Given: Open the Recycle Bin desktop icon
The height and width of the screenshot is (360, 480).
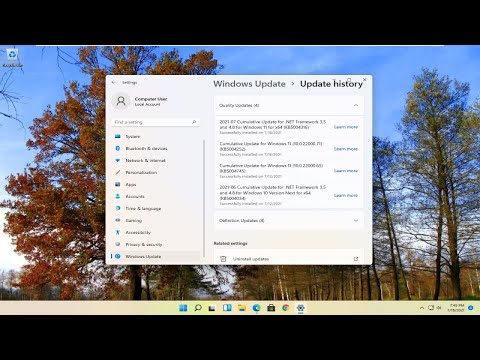Looking at the screenshot, I should 12,57.
